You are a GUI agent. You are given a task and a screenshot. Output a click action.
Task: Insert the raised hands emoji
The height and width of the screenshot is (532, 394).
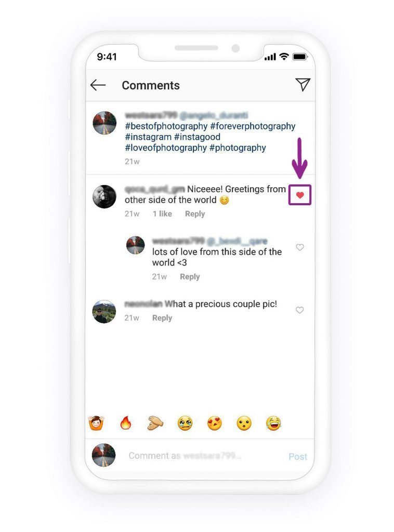coord(96,423)
